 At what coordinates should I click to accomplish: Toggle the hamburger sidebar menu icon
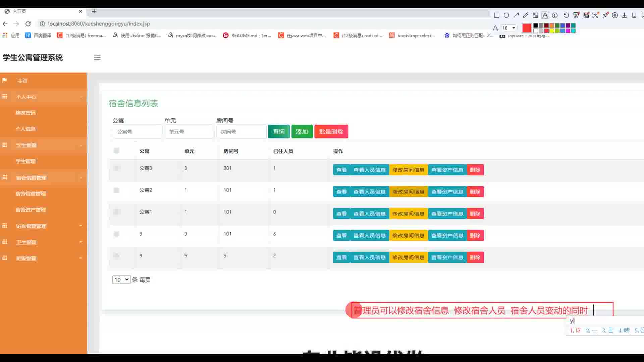(97, 58)
